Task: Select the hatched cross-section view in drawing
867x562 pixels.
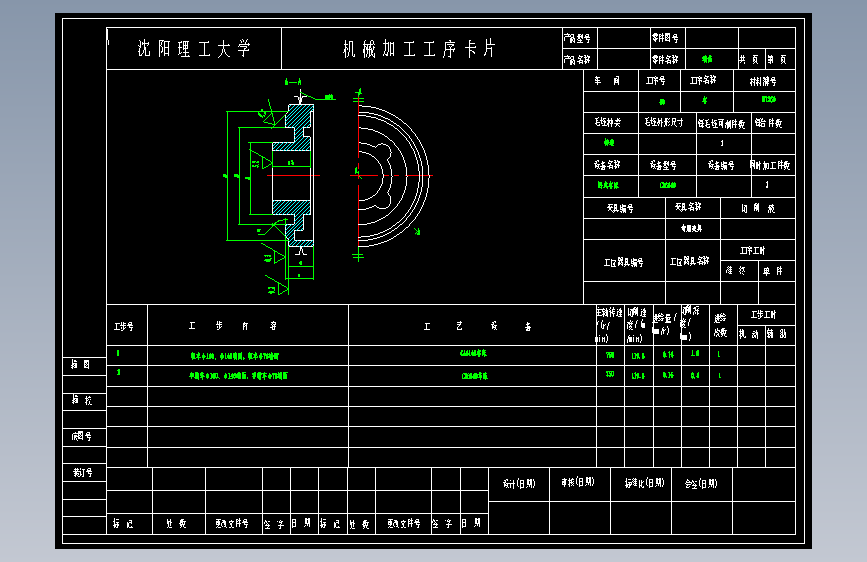Action: pyautogui.click(x=293, y=176)
